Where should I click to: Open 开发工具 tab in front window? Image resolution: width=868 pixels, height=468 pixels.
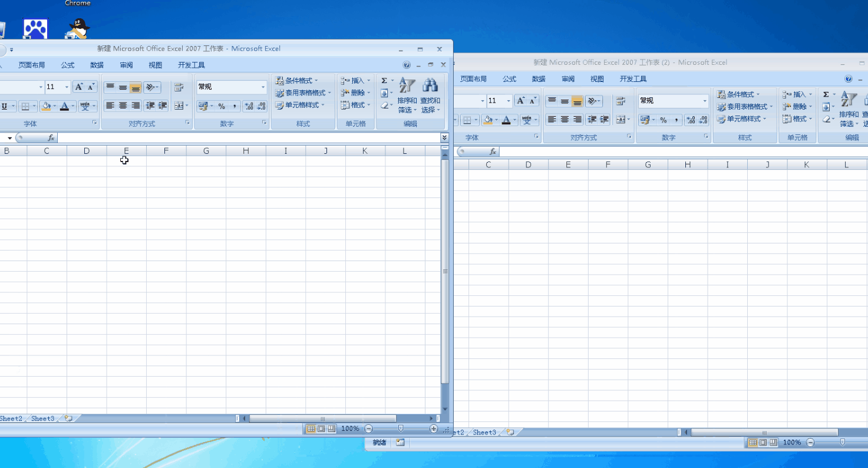point(192,65)
